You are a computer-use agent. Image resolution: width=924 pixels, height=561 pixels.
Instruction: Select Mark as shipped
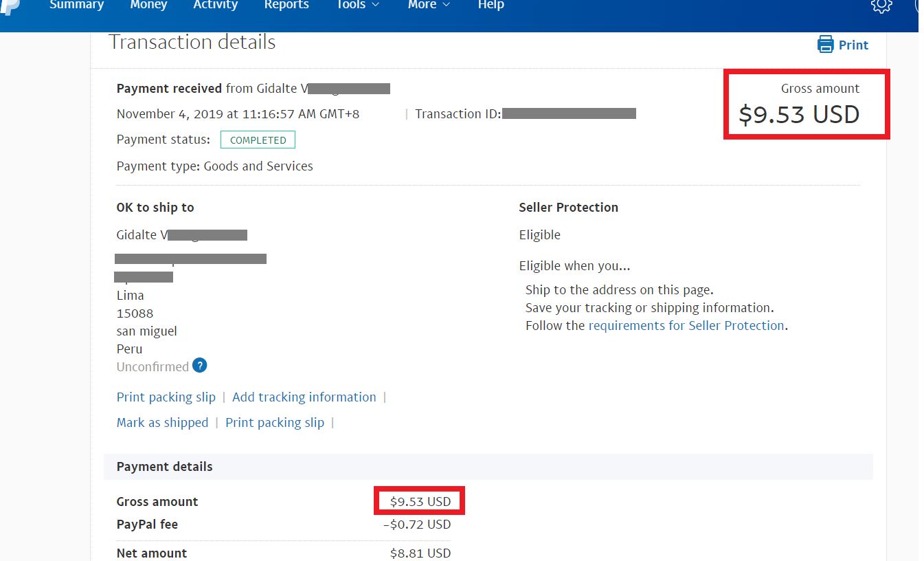point(162,422)
